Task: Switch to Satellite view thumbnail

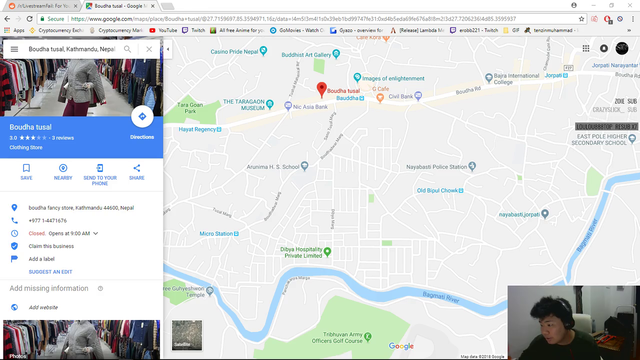Action: coord(187,335)
